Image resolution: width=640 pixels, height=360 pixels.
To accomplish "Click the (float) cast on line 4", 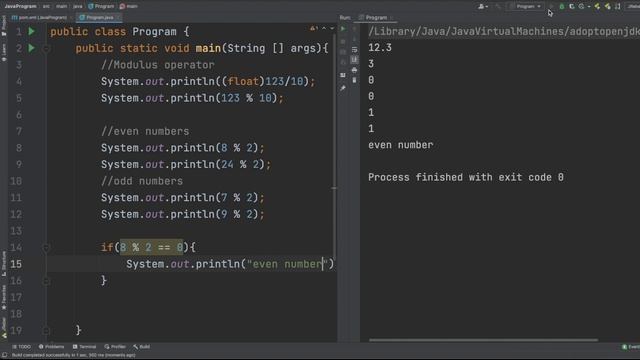I will pyautogui.click(x=243, y=82).
